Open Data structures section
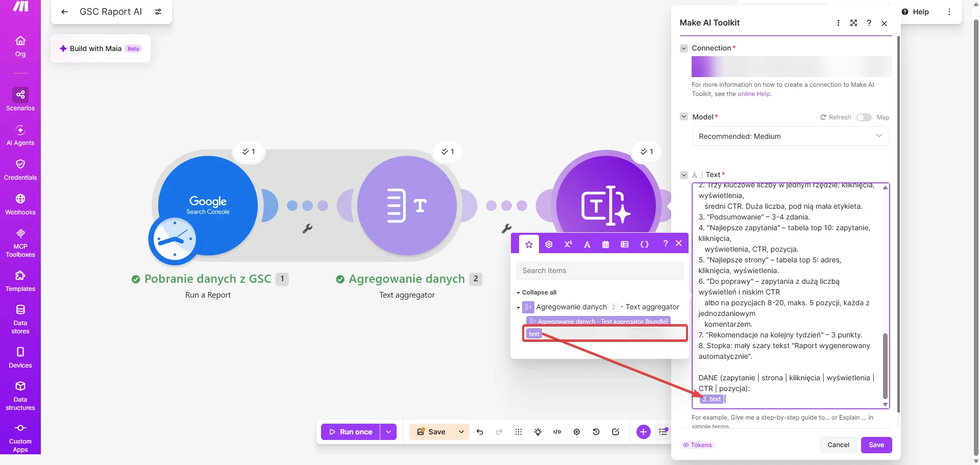980x465 pixels. [20, 396]
